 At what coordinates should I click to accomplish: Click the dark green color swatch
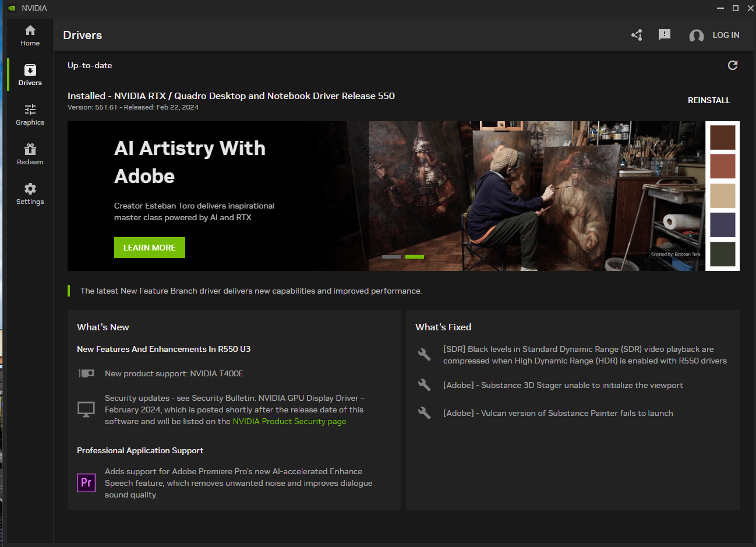tap(723, 254)
